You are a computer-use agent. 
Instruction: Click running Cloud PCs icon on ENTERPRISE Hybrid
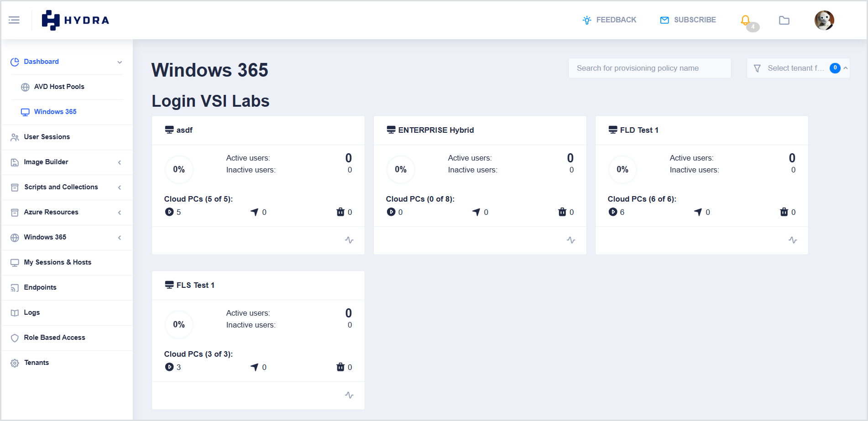click(391, 212)
